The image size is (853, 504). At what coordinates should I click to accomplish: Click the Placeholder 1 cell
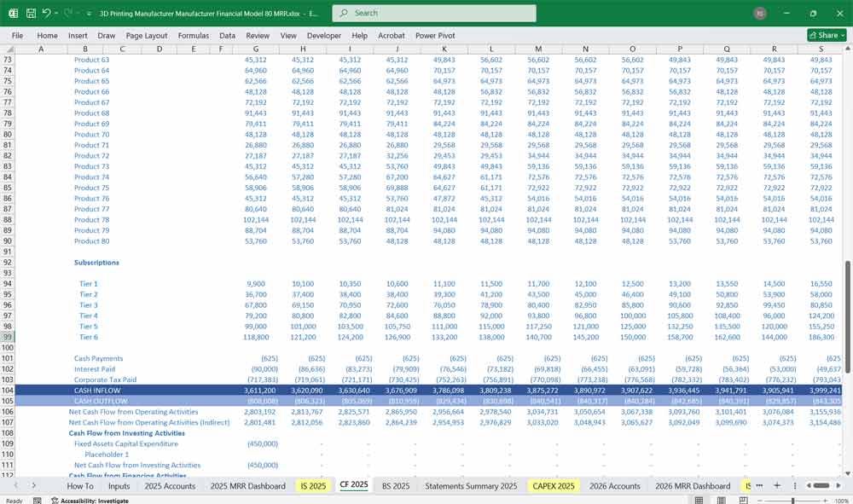107,455
